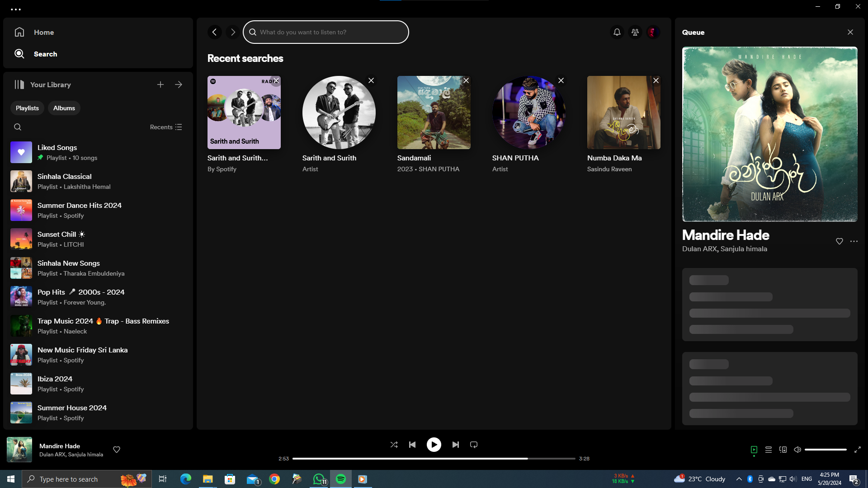Viewport: 868px width, 488px height.
Task: Seek in the song progress bar
Action: pyautogui.click(x=434, y=459)
